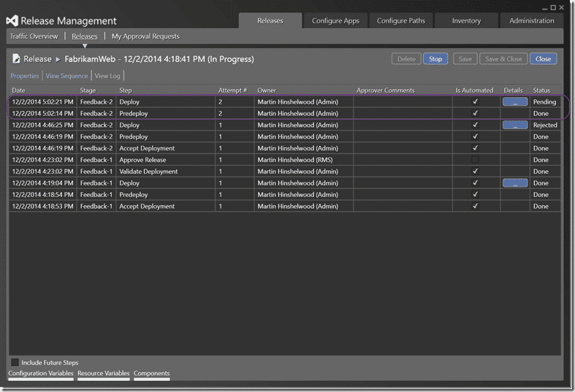Viewport: 575px width, 392px height.
Task: Click the blue Close button
Action: coord(543,59)
